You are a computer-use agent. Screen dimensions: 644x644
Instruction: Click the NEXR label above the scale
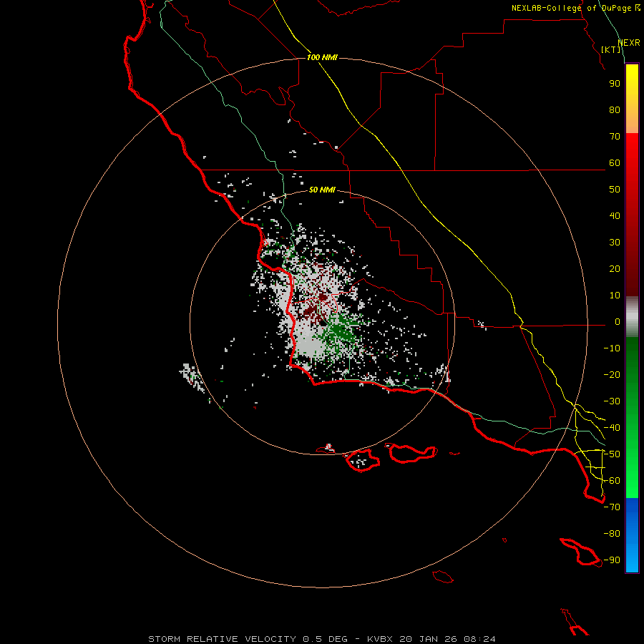[629, 43]
